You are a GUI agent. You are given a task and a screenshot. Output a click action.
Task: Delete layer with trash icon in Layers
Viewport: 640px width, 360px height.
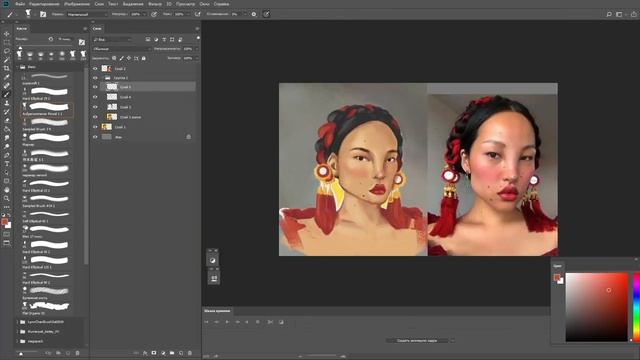[190, 353]
